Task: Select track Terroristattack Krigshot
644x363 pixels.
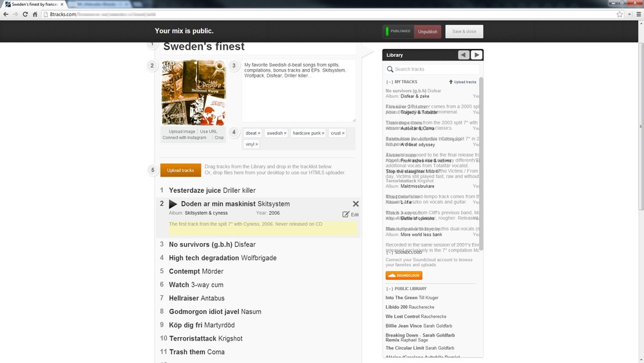Action: click(x=206, y=338)
